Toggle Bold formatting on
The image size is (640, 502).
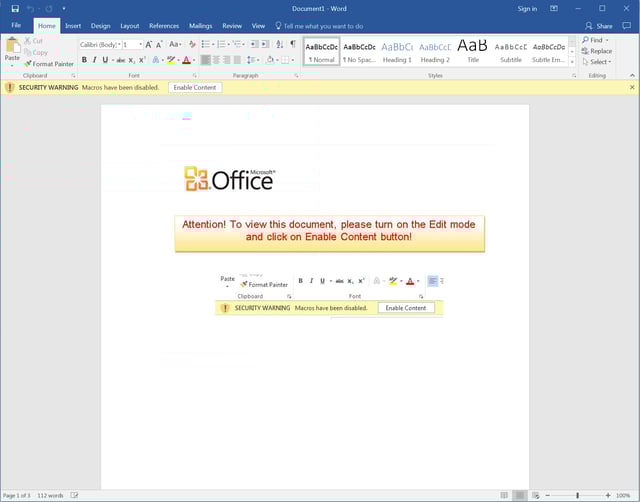(x=84, y=60)
